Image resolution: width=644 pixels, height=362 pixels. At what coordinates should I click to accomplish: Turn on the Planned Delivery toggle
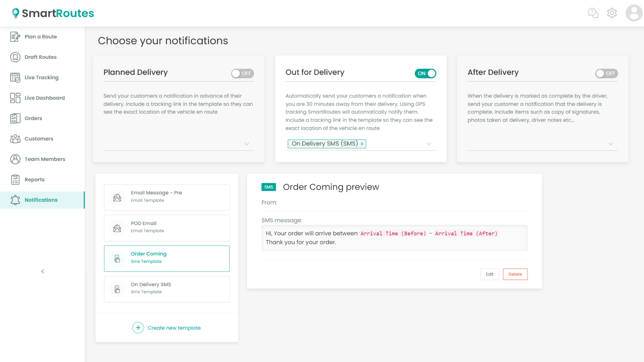(x=242, y=73)
